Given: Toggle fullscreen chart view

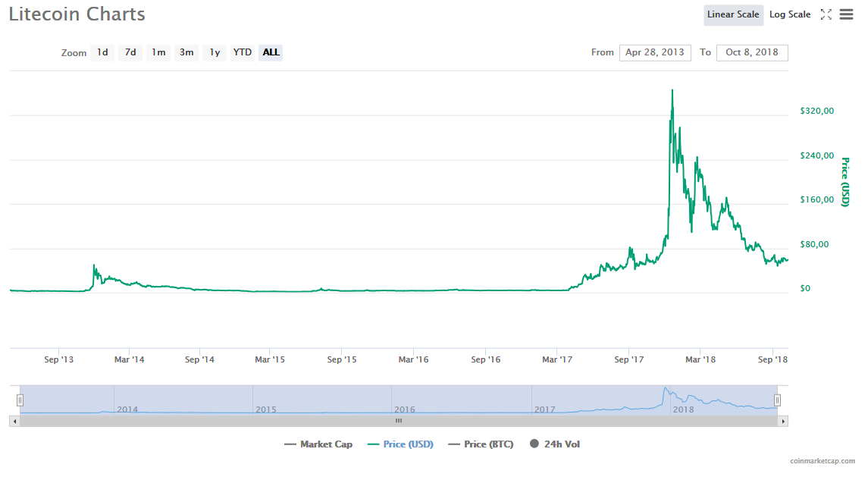Looking at the screenshot, I should (826, 14).
